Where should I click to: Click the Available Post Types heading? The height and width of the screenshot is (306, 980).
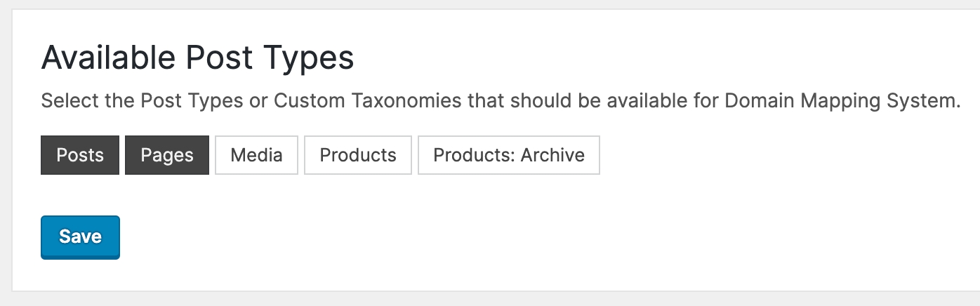pyautogui.click(x=197, y=59)
